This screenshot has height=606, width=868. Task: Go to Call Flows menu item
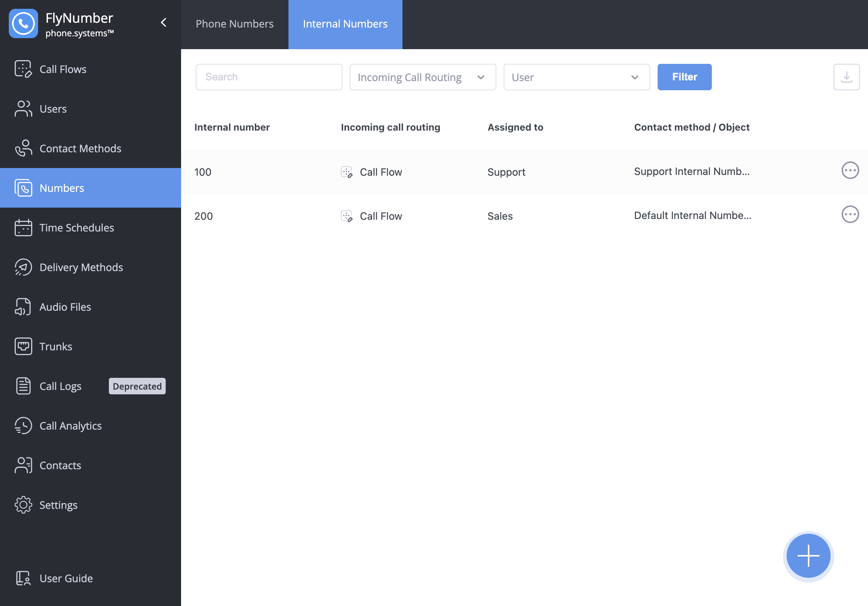pyautogui.click(x=90, y=69)
